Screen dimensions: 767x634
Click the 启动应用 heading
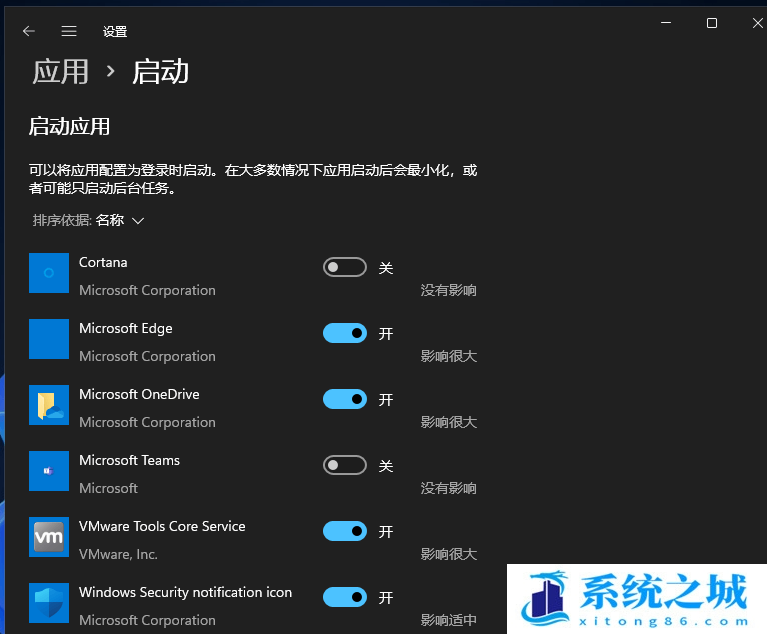pos(69,127)
